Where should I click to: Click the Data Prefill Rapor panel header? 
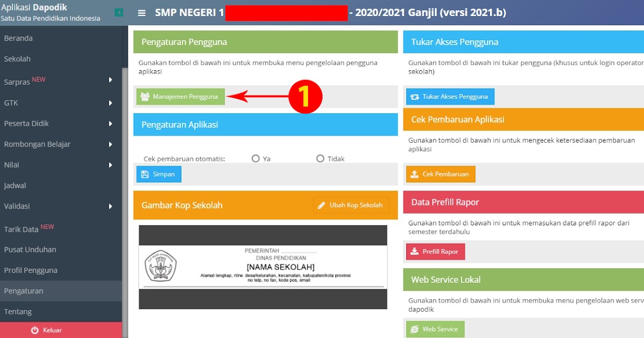tap(523, 202)
